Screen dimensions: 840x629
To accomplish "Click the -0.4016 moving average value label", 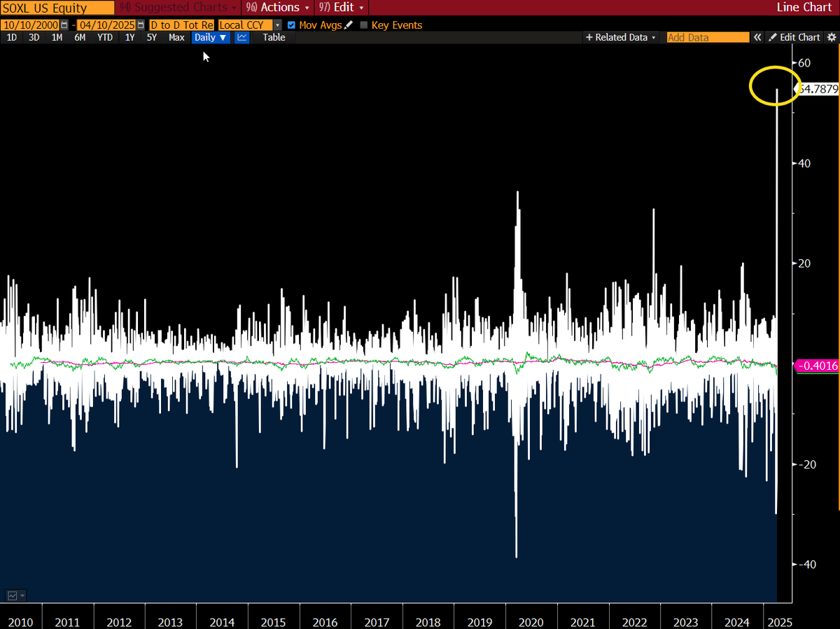I will pyautogui.click(x=818, y=365).
